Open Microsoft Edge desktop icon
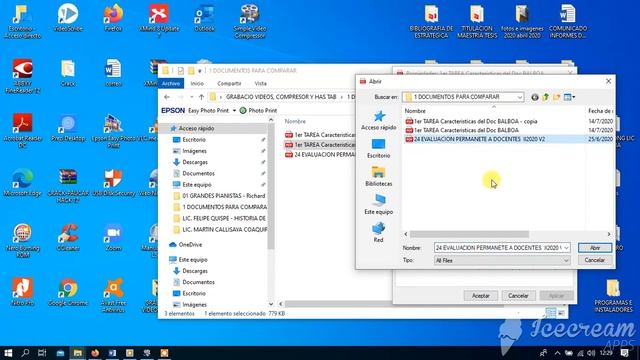 tap(22, 182)
